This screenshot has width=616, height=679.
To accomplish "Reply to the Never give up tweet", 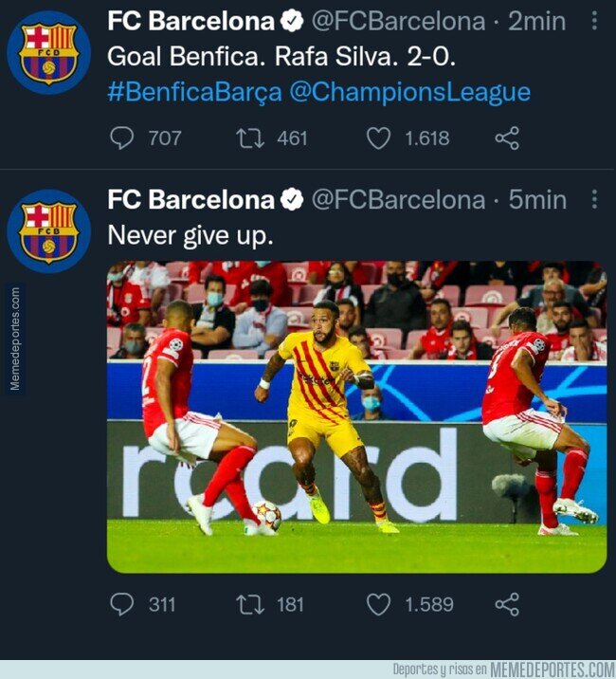I will pyautogui.click(x=123, y=604).
